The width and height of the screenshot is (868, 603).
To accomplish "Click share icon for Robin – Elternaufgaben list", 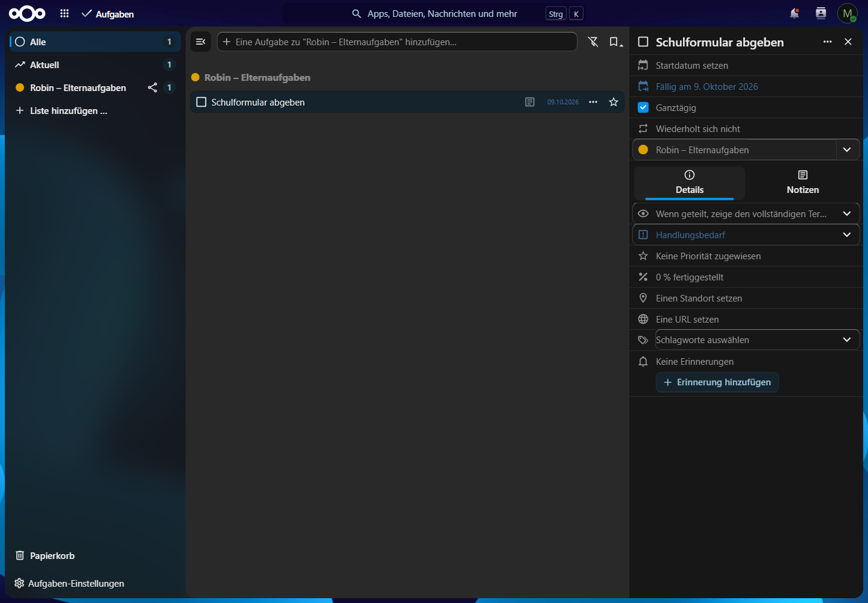I will click(153, 87).
